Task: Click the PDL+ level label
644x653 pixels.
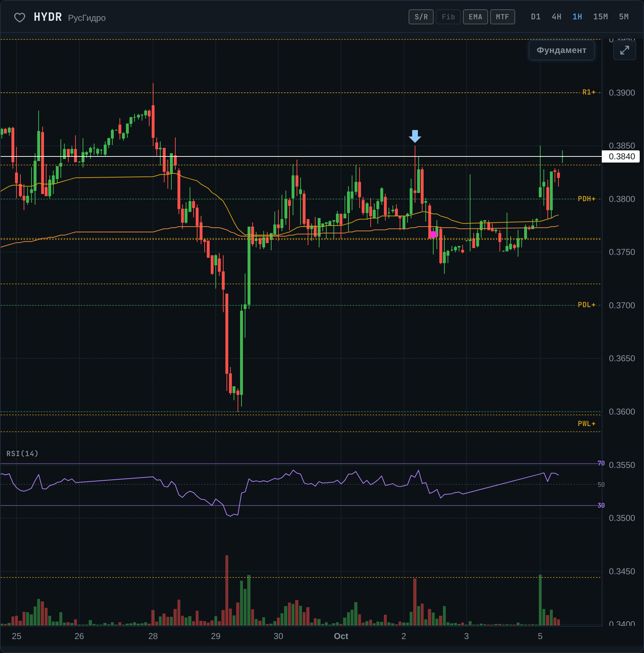Action: tap(586, 305)
